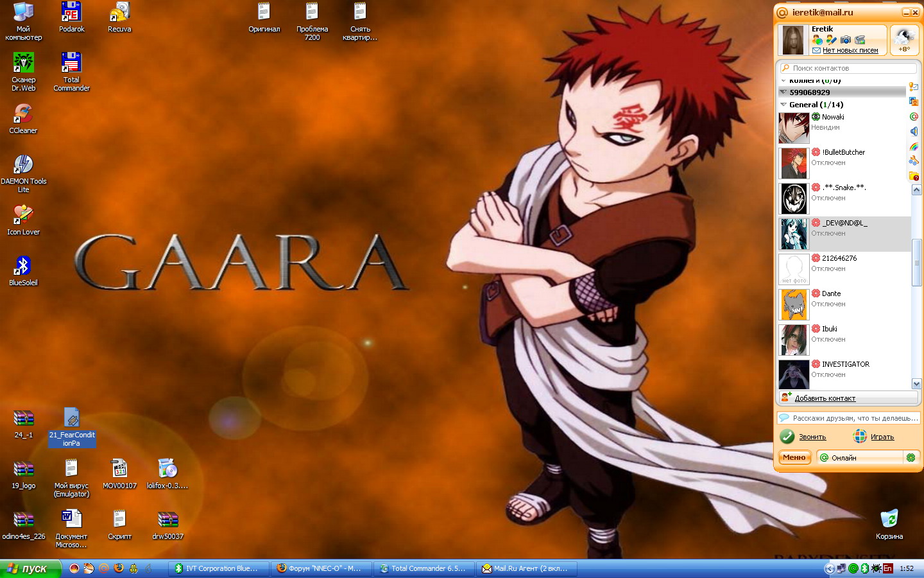Click the Нет новых писем link
Screen dimensions: 924x578
pyautogui.click(x=850, y=51)
